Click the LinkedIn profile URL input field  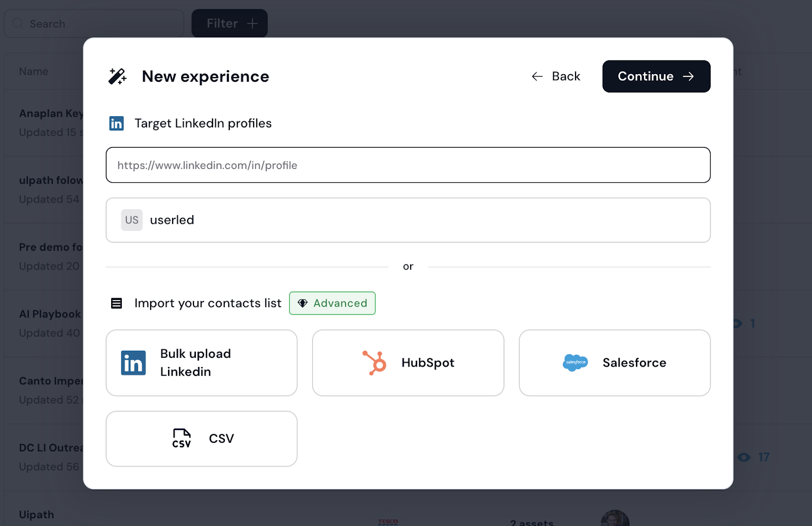pos(408,165)
